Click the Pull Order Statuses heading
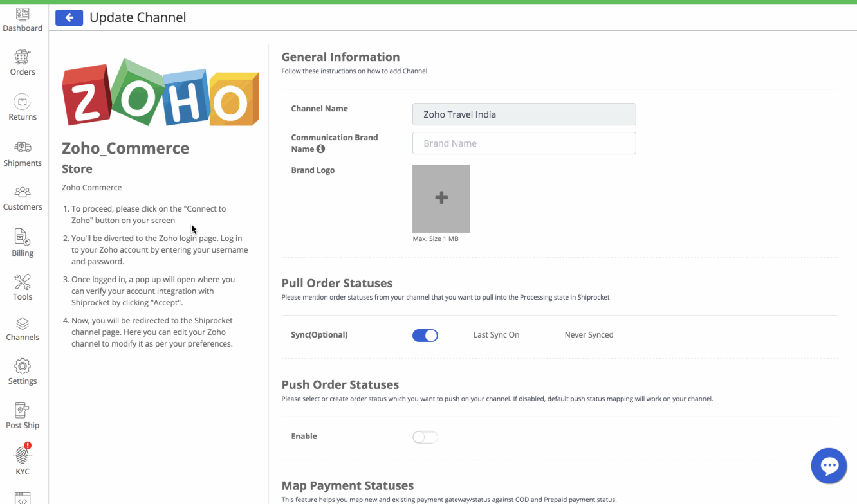Image resolution: width=857 pixels, height=504 pixels. (337, 283)
